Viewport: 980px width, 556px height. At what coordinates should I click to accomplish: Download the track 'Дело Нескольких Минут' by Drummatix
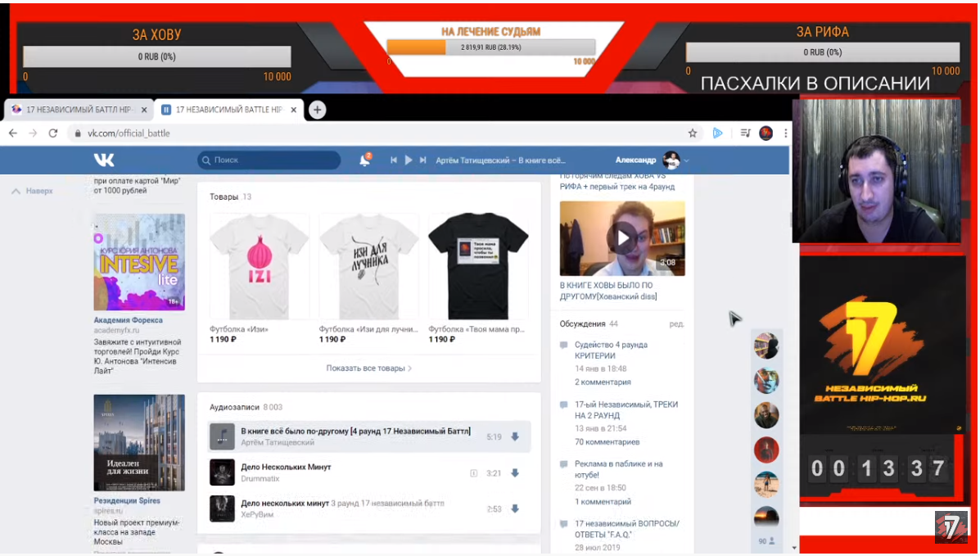(515, 472)
